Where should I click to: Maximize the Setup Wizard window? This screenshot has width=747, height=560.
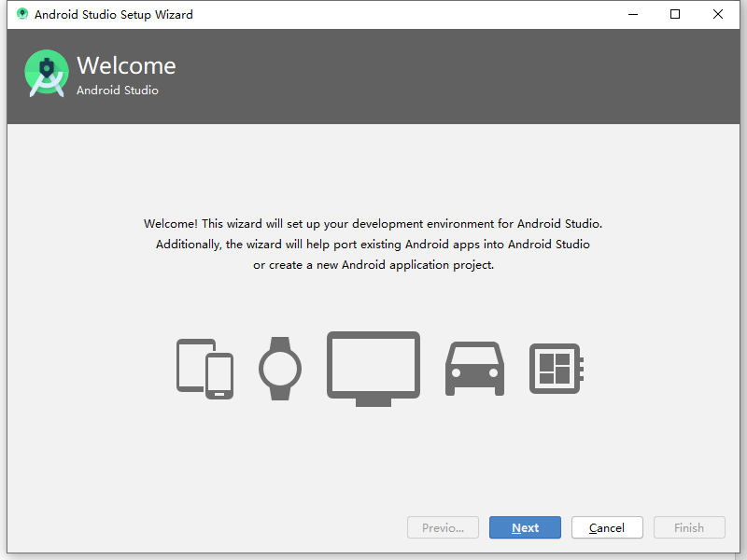pyautogui.click(x=675, y=14)
